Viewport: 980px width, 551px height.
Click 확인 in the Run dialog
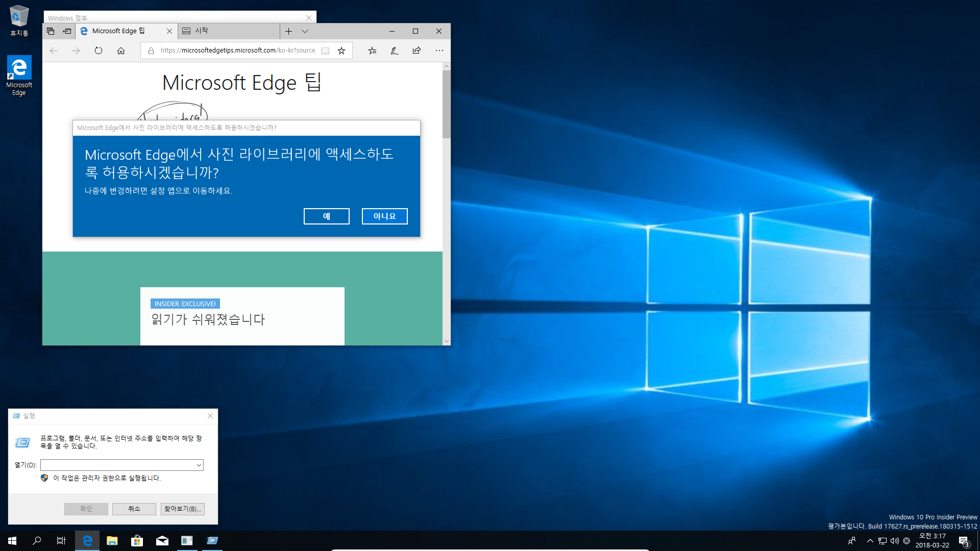pos(86,509)
